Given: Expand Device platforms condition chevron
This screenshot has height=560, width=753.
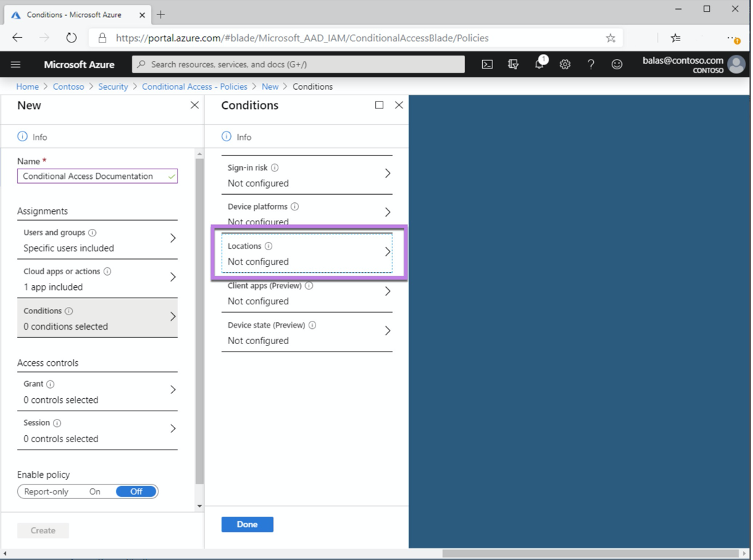Looking at the screenshot, I should point(387,212).
